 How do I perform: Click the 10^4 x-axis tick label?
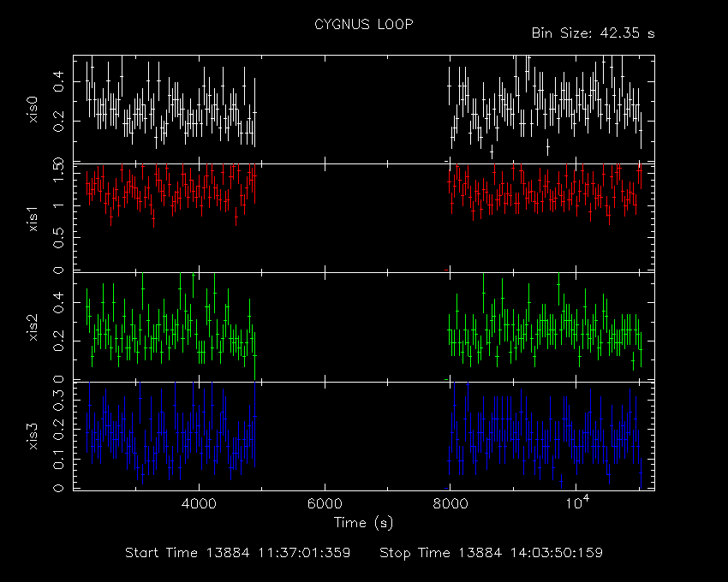click(577, 502)
